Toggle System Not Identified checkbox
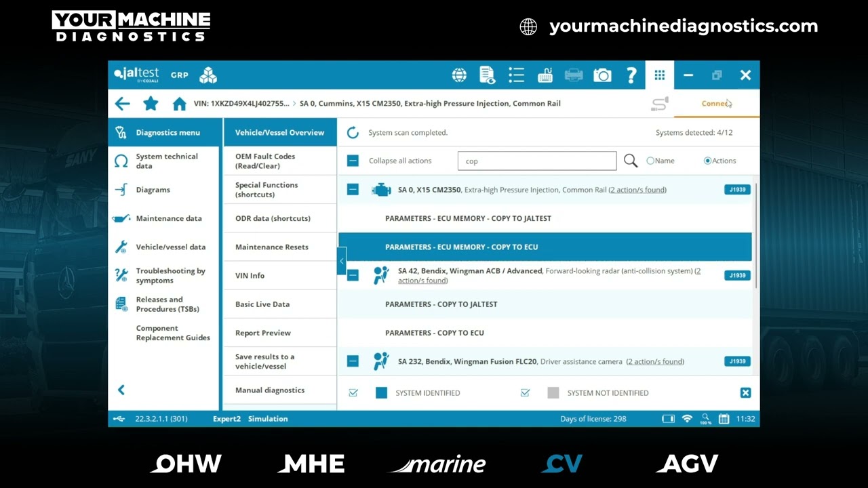Screen dimensions: 868x488 pos(525,393)
